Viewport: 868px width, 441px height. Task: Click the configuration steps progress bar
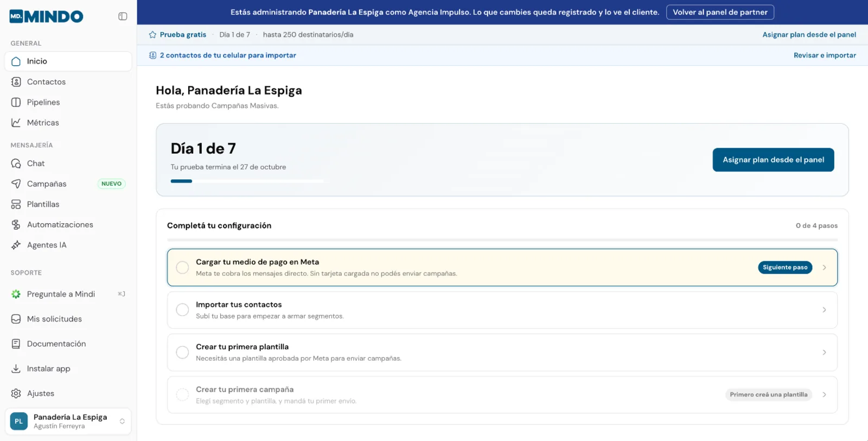[502, 240]
